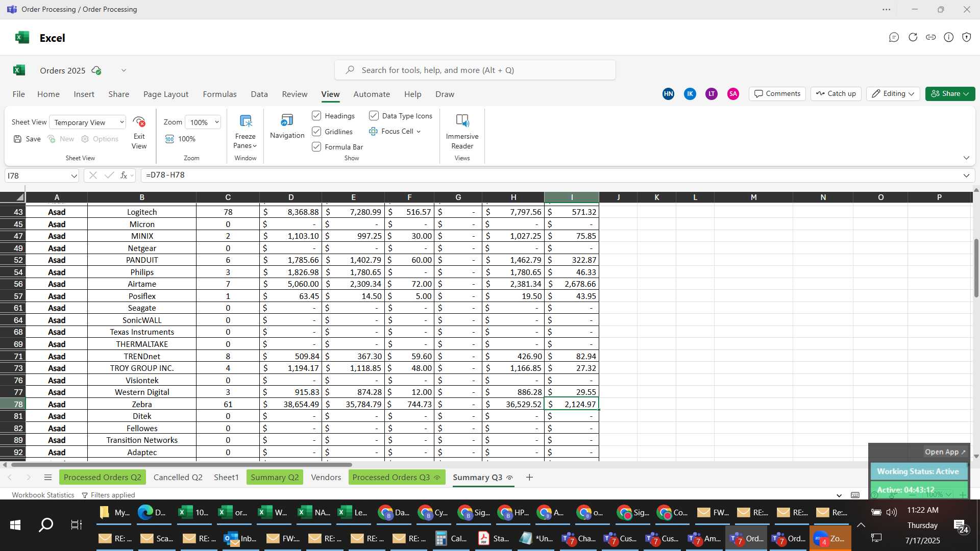Open the Sheet View Temporary View dropdown
The image size is (980, 551).
coord(88,122)
